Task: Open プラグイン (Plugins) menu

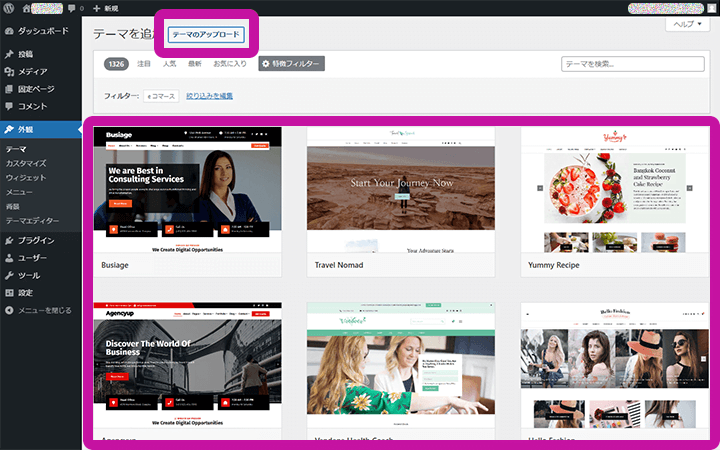Action: point(35,240)
